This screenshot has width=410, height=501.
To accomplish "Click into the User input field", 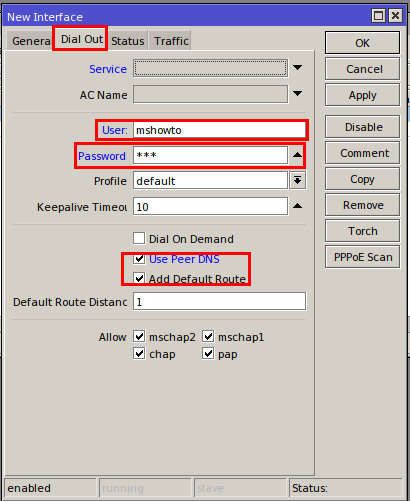I will point(219,130).
